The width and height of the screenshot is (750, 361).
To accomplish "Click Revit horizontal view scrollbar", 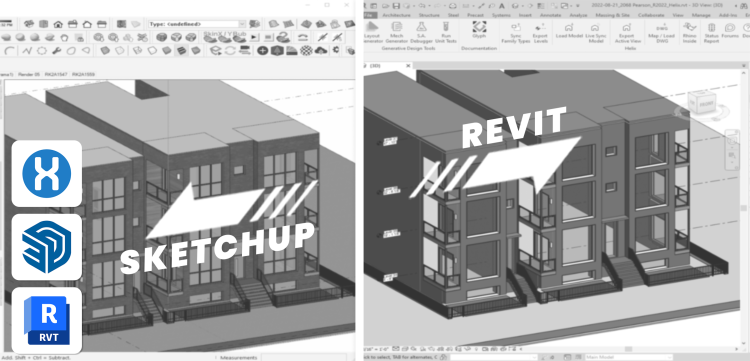I will [628, 350].
